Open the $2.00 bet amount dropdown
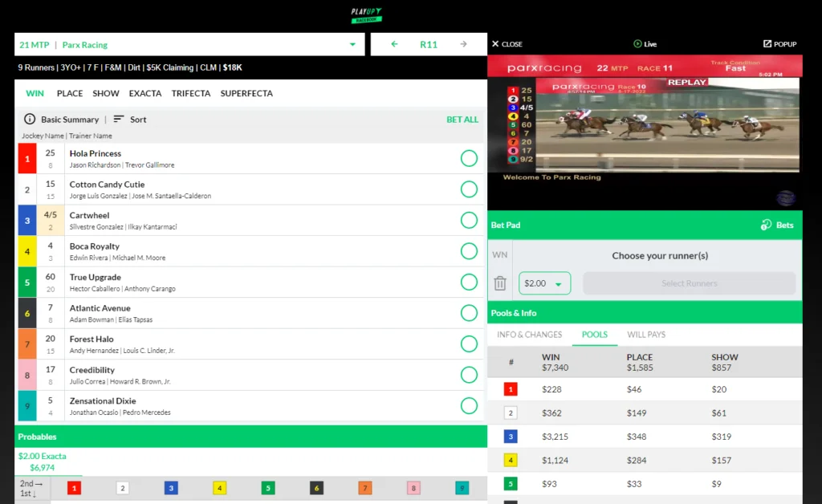The width and height of the screenshot is (822, 504). pyautogui.click(x=545, y=283)
